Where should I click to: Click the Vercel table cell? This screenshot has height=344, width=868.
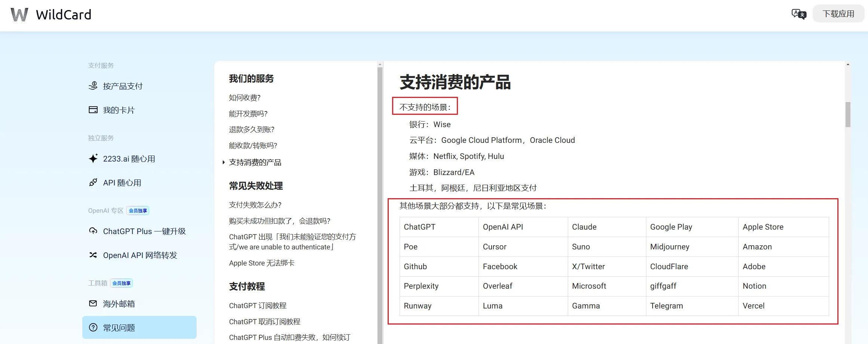coord(784,306)
